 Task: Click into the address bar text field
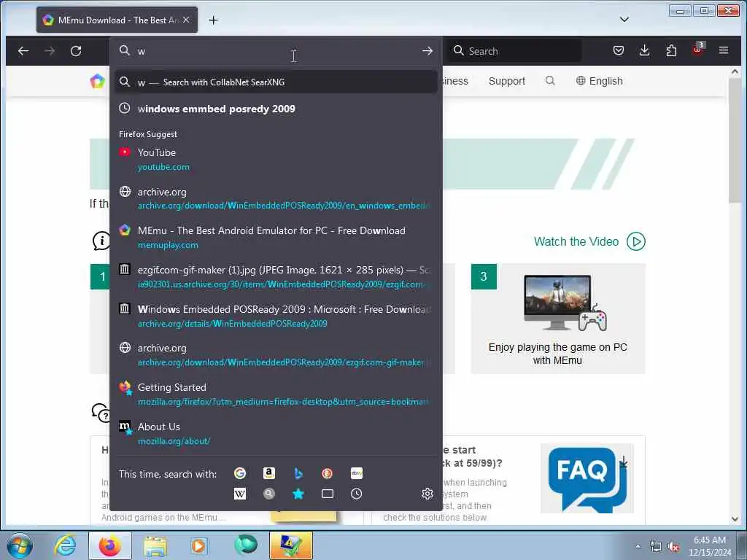click(x=276, y=51)
